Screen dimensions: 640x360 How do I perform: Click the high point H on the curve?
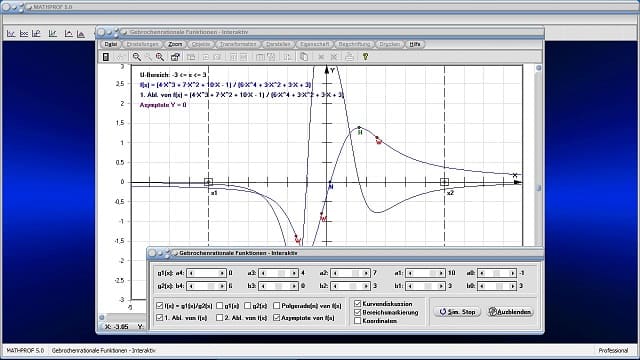360,128
